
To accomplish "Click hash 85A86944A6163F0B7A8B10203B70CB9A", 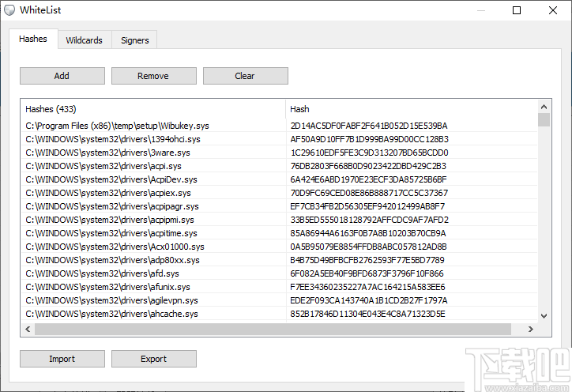I will [368, 233].
